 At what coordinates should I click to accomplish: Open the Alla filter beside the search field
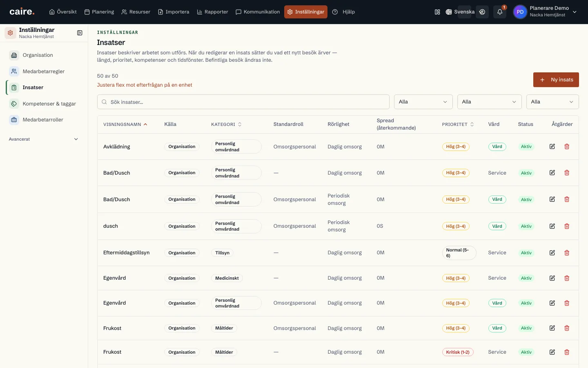pos(423,102)
